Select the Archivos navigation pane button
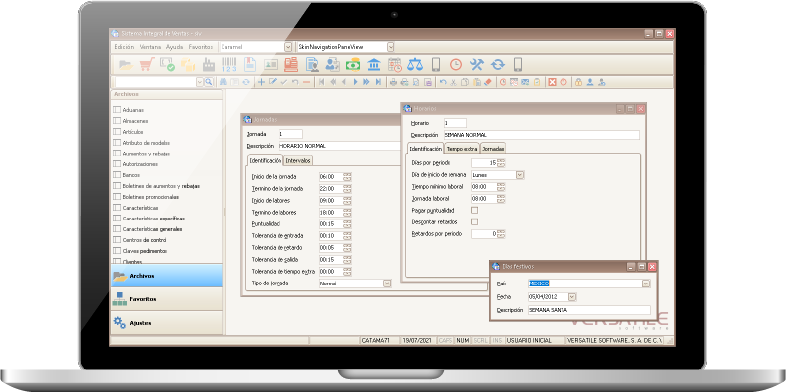 [167, 276]
